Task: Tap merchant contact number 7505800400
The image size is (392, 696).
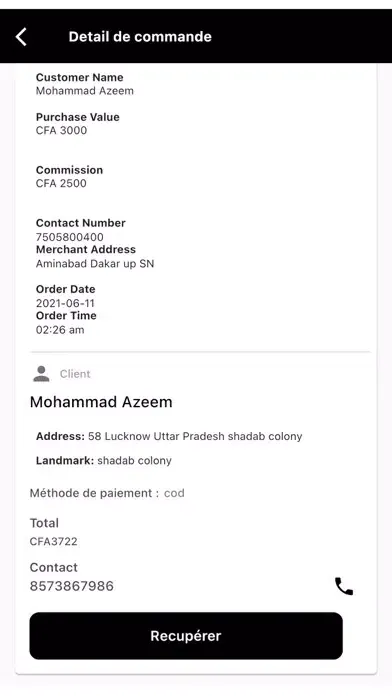Action: [69, 237]
